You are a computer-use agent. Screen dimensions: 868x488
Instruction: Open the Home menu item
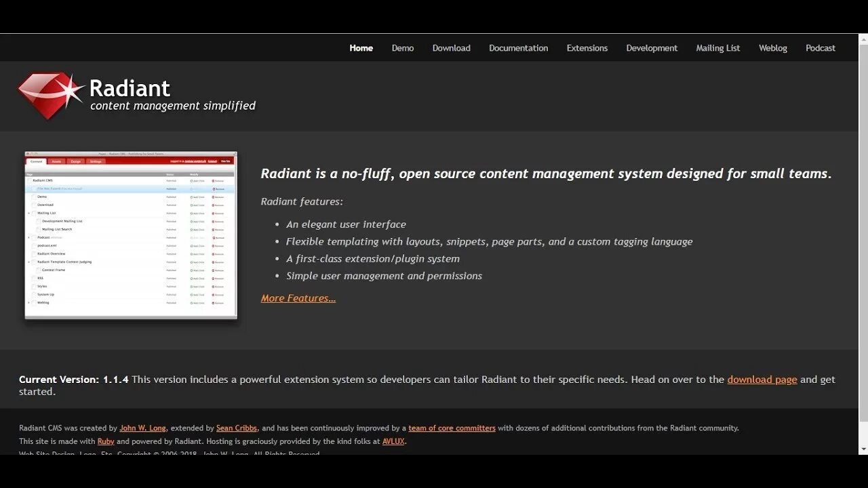point(361,48)
